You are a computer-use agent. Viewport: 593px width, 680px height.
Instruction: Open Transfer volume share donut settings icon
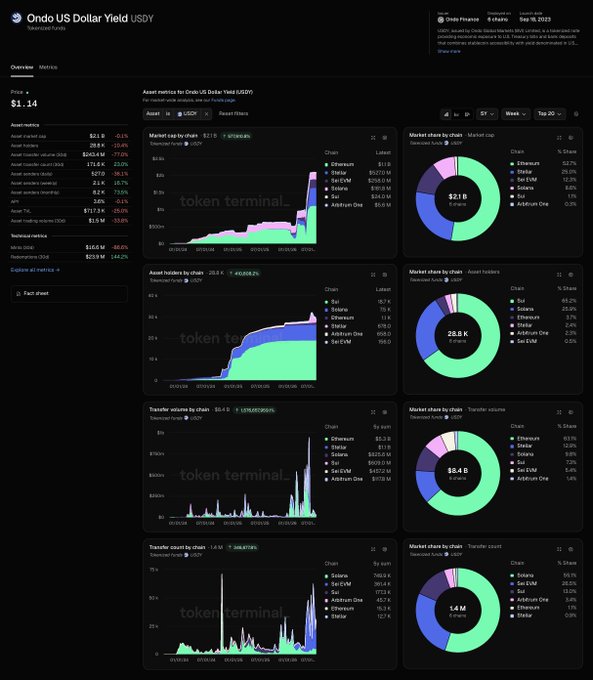point(571,412)
